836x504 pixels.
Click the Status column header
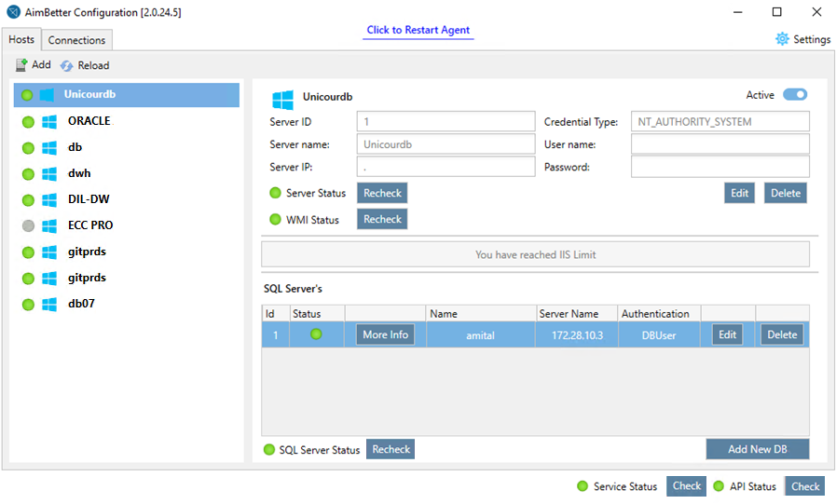coord(317,314)
